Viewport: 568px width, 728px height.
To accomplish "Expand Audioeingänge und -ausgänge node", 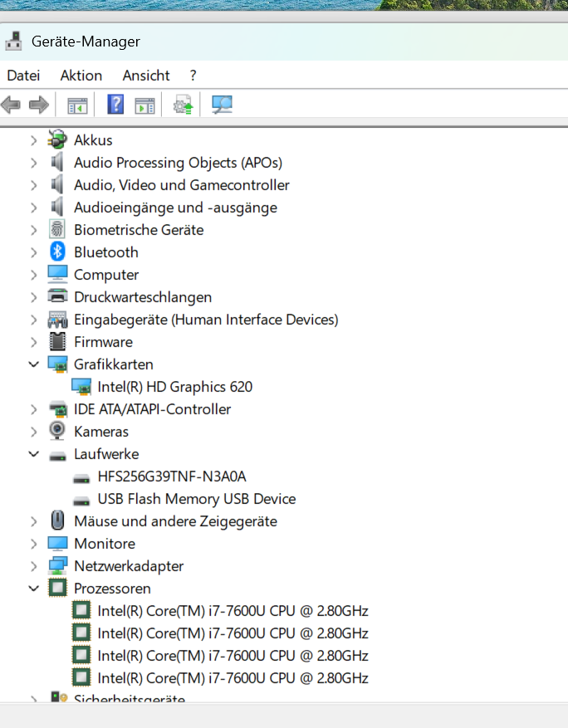I will (x=33, y=208).
